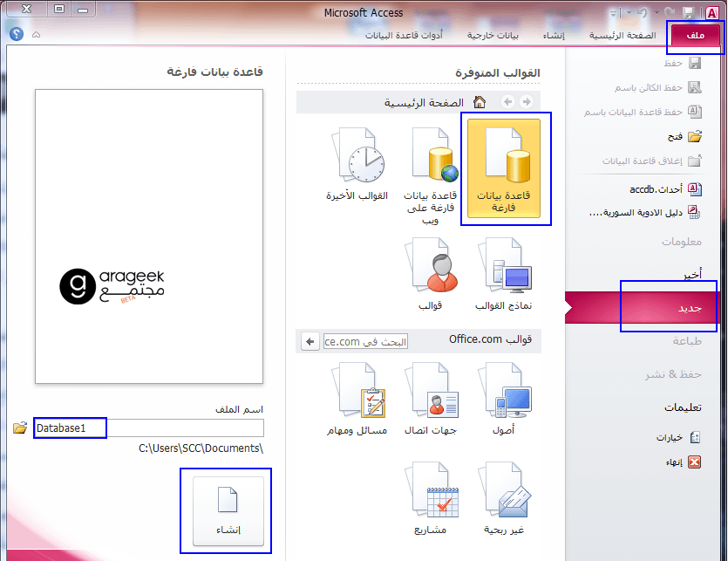This screenshot has height=561, width=728.
Task: Select Save & Publish (حفظ & نشر)
Action: [673, 374]
